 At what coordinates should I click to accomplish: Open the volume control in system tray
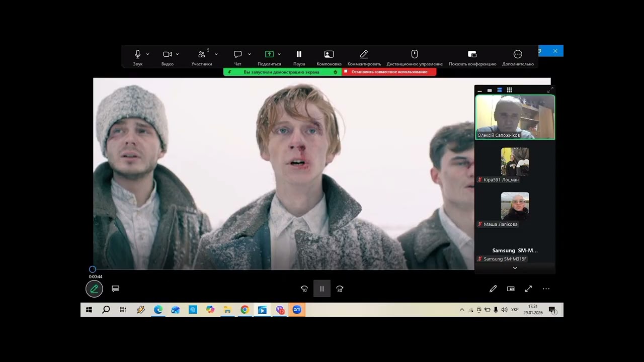(x=504, y=310)
